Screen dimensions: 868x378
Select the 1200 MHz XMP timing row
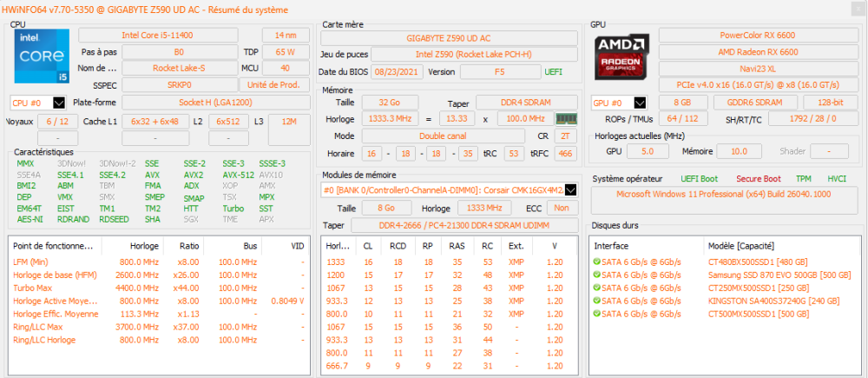tap(450, 275)
